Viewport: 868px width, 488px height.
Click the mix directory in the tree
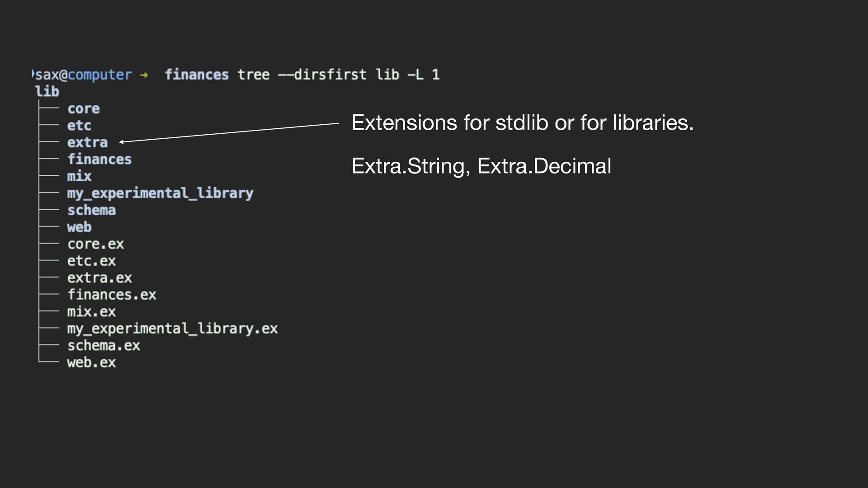click(x=79, y=176)
